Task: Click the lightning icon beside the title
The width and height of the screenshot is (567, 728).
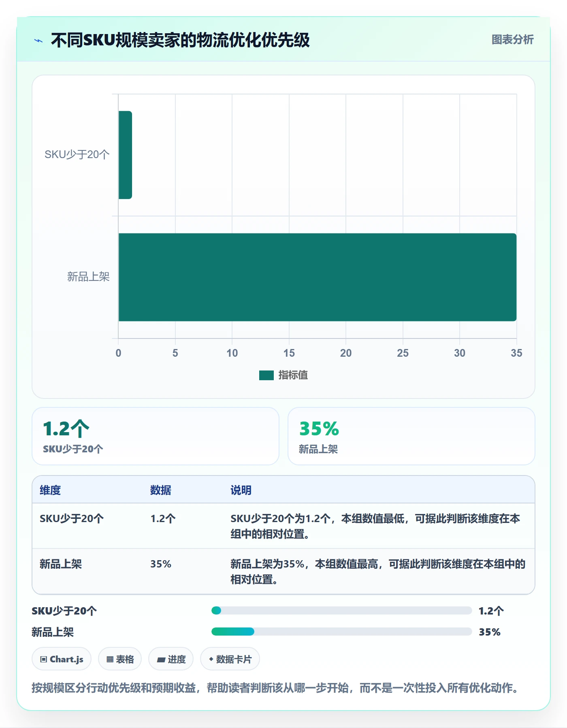Action: tap(38, 41)
